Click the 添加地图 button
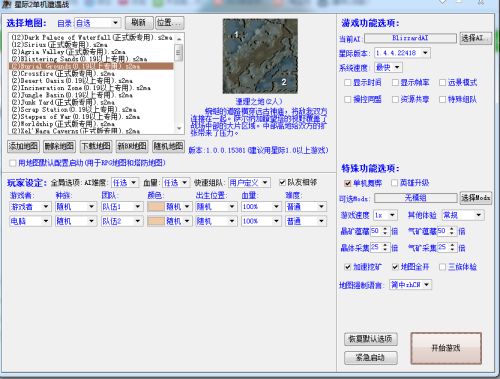500x379 pixels. (x=23, y=146)
